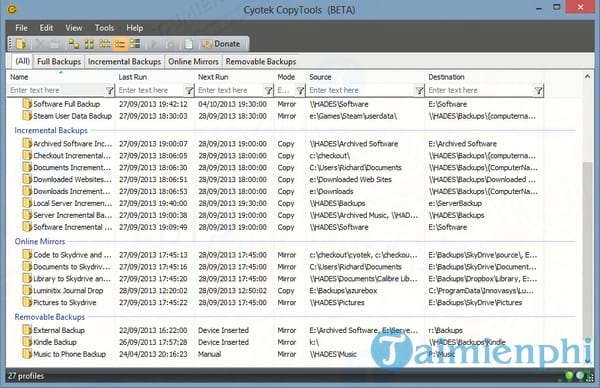Click icon of Music to Phone Backup

[x=27, y=354]
